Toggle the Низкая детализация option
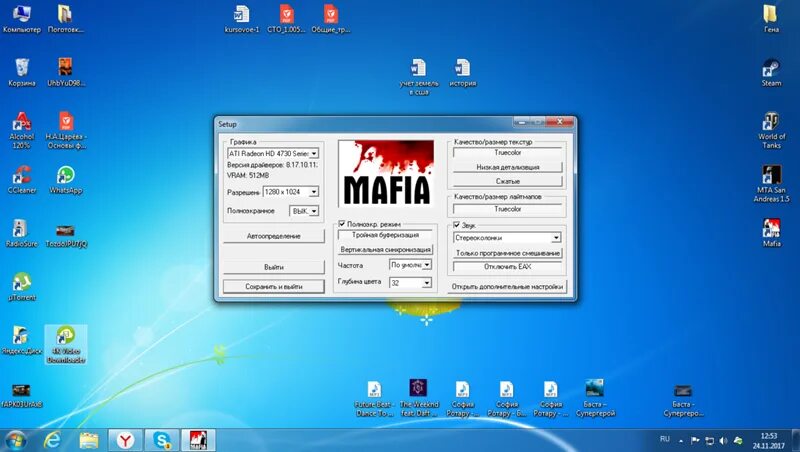Viewport: 800px width, 452px height. tap(507, 167)
